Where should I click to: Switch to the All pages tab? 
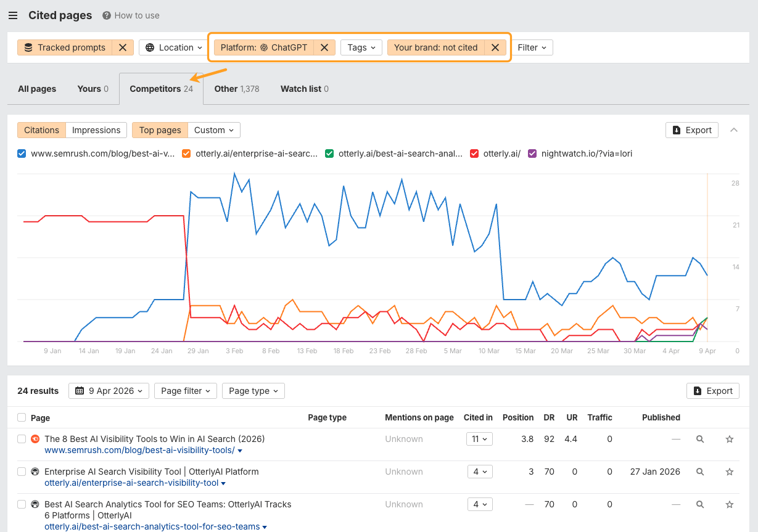36,89
